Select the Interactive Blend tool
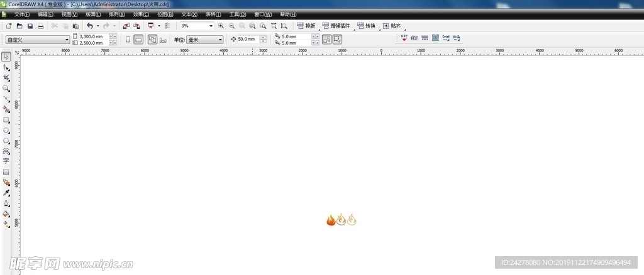The height and width of the screenshot is (275, 644). pyautogui.click(x=6, y=182)
